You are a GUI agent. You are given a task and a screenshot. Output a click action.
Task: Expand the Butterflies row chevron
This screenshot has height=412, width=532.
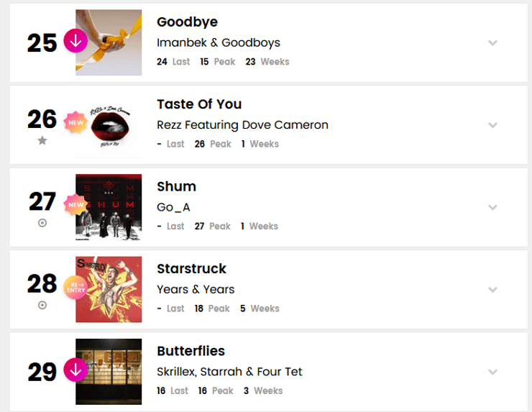492,372
